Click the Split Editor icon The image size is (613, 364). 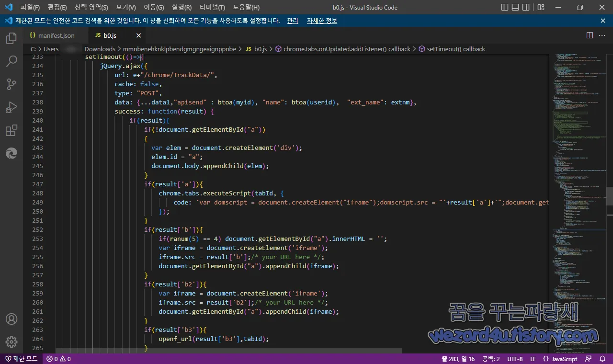590,35
